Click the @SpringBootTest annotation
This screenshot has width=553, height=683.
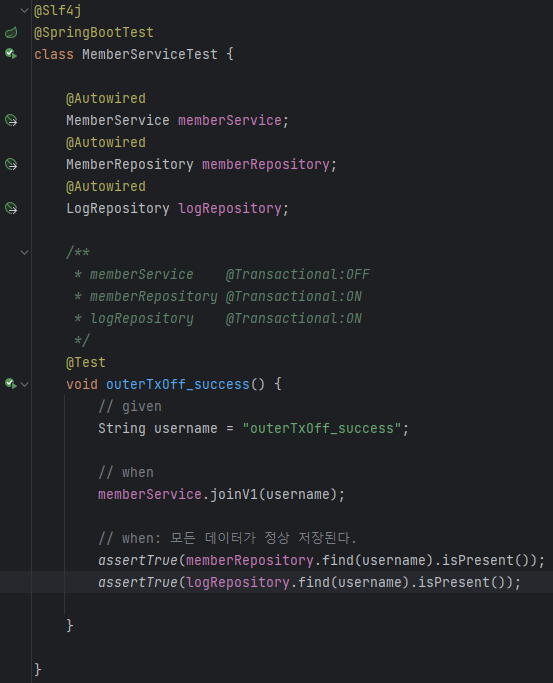point(94,32)
